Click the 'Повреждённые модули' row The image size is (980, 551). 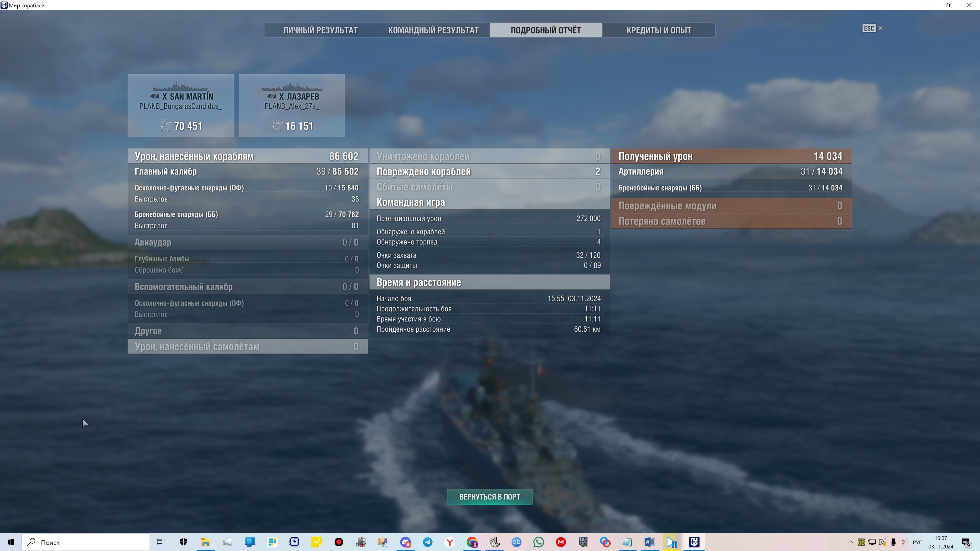point(731,206)
